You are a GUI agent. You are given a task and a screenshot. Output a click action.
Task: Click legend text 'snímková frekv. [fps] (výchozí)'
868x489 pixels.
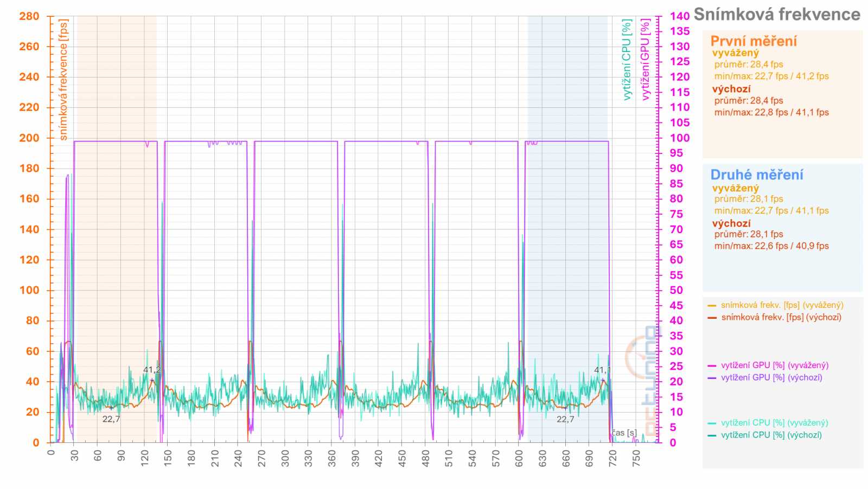click(x=781, y=317)
